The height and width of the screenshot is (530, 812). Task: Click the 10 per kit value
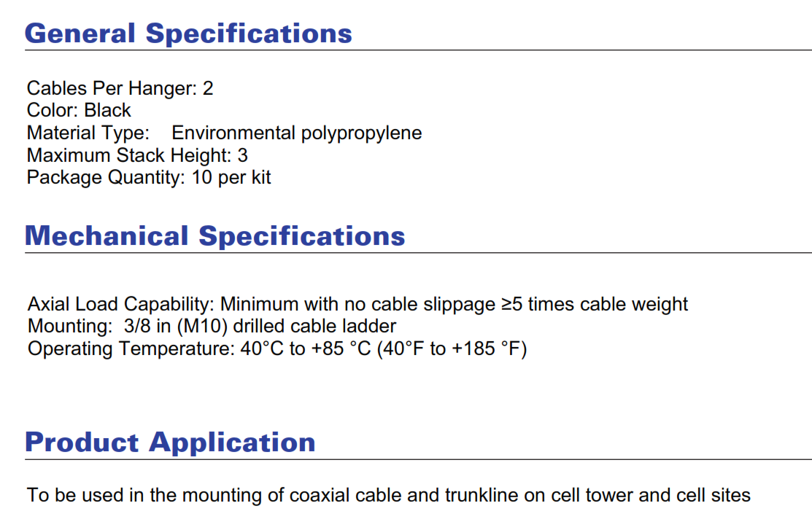tap(231, 178)
